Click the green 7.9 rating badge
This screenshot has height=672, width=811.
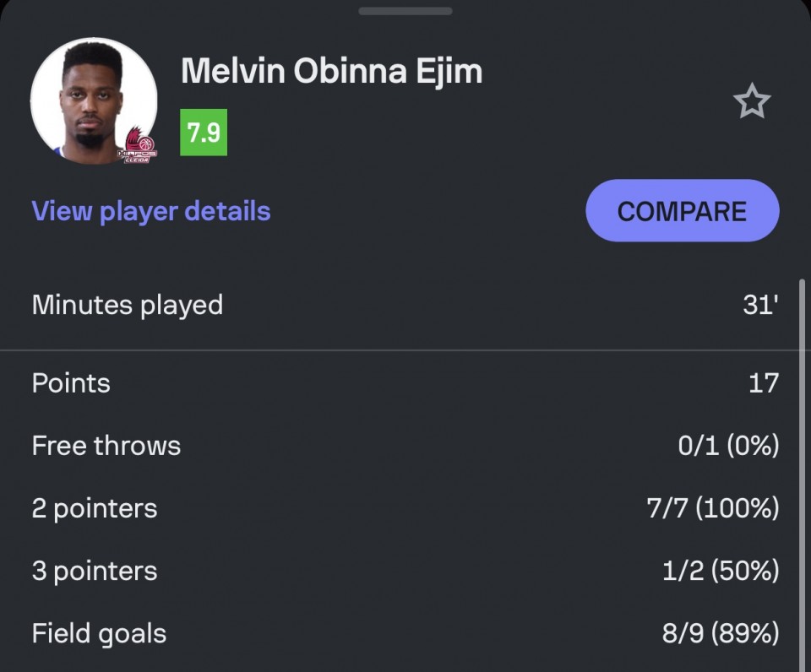(x=204, y=133)
